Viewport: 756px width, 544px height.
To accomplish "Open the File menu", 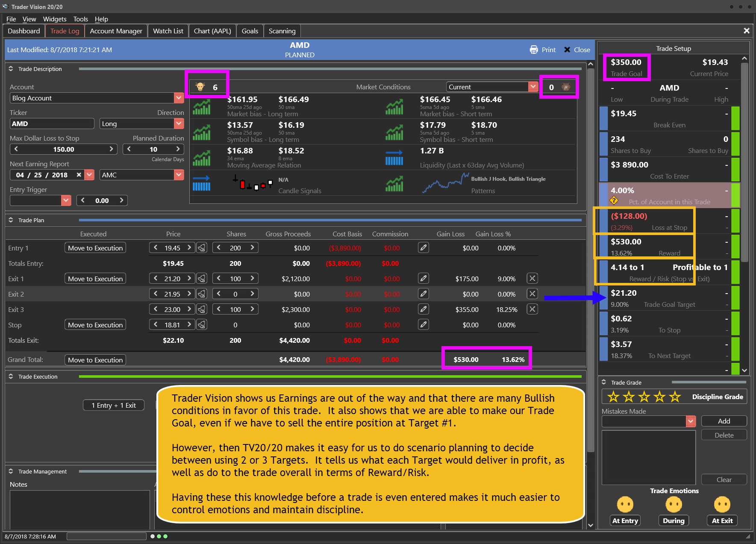I will click(x=11, y=19).
